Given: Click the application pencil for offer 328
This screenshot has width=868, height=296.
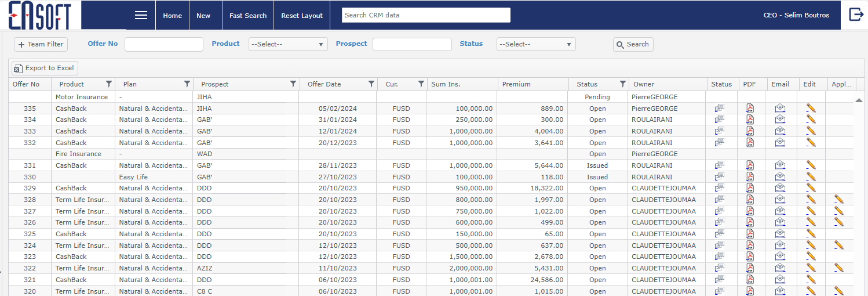Looking at the screenshot, I should (x=838, y=199).
